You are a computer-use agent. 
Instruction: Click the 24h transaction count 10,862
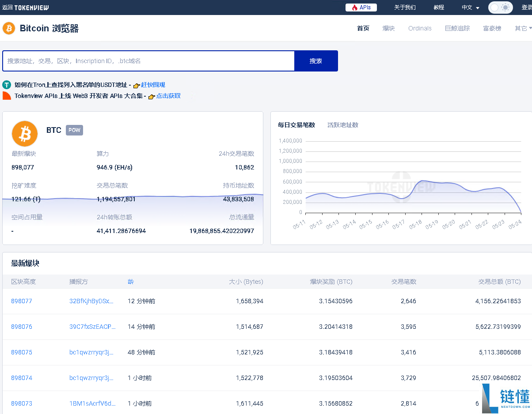pyautogui.click(x=244, y=167)
